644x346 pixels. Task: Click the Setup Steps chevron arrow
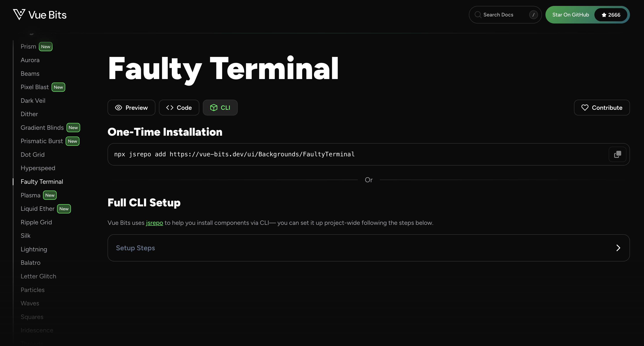(618, 248)
